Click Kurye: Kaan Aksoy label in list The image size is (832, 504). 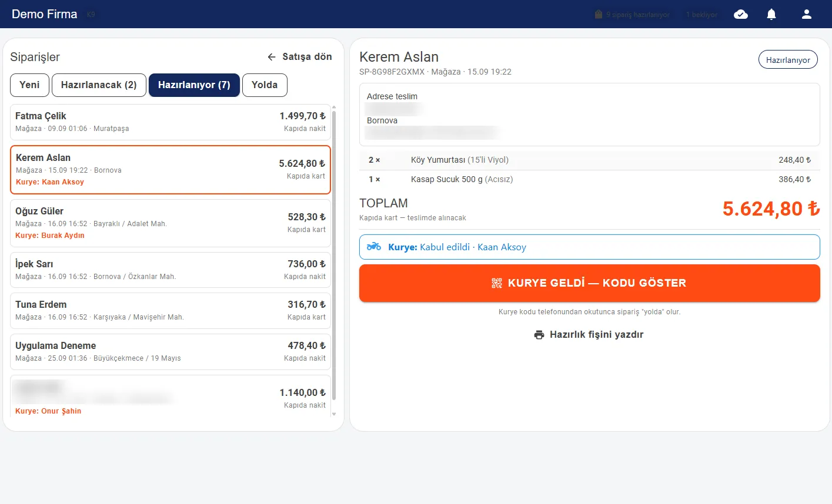(x=50, y=182)
